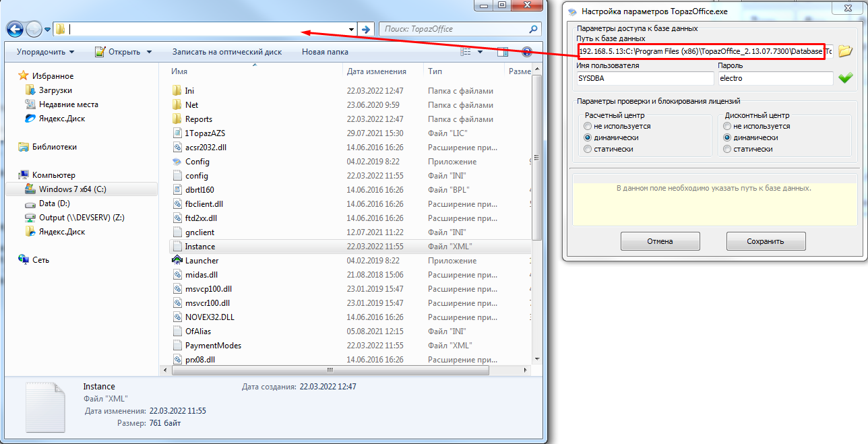Click the magnifier icon in the search box
The image size is (868, 444).
[534, 29]
